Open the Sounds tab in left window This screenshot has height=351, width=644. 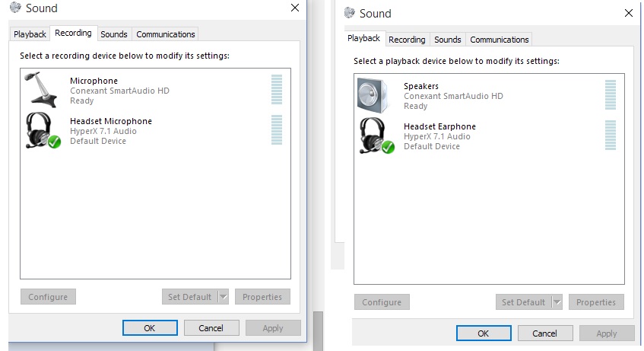[x=114, y=34]
